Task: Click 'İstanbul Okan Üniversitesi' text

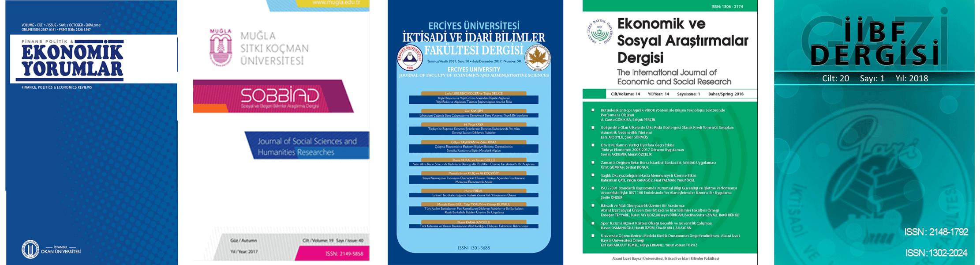Action: pos(61,250)
